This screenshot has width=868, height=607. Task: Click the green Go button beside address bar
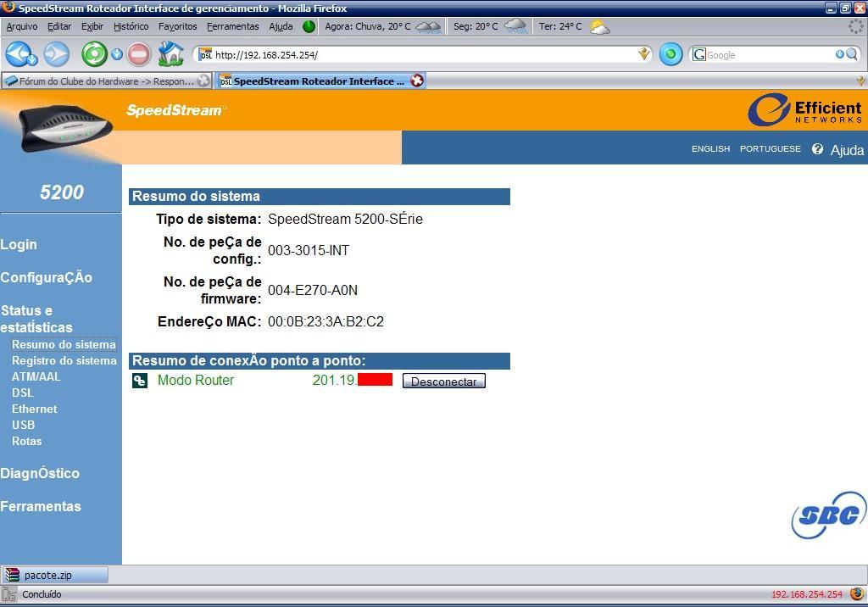[x=671, y=54]
